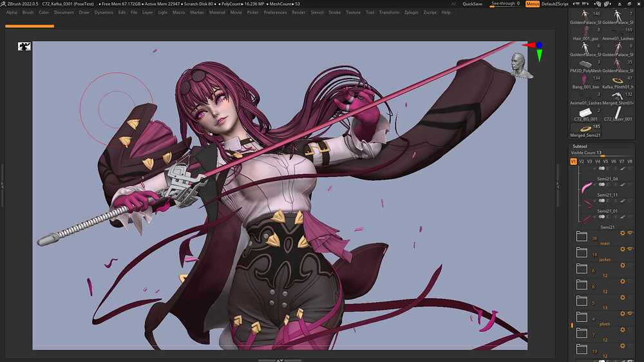
Task: Expand the subtool folder containing 5 items
Action: [x=582, y=300]
